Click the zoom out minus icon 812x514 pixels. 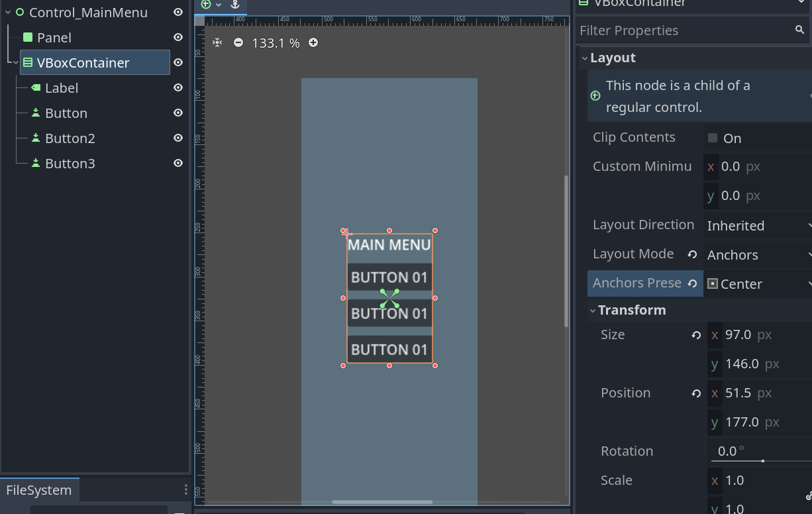(238, 43)
